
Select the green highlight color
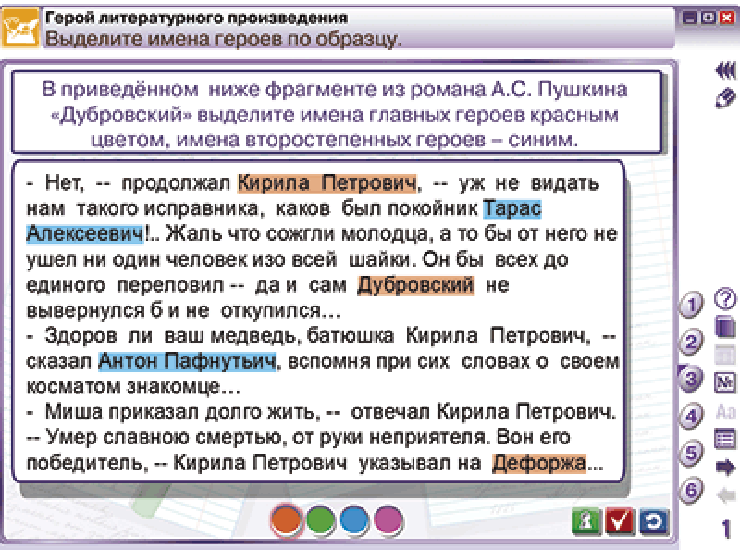[320, 520]
